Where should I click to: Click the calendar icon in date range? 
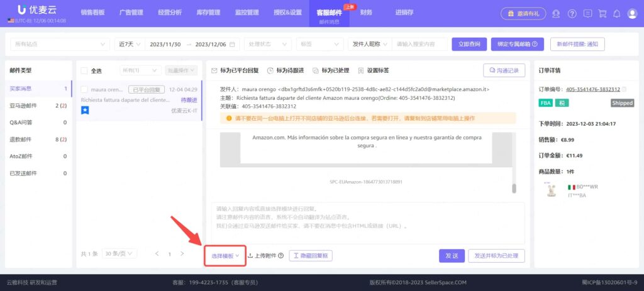[232, 45]
